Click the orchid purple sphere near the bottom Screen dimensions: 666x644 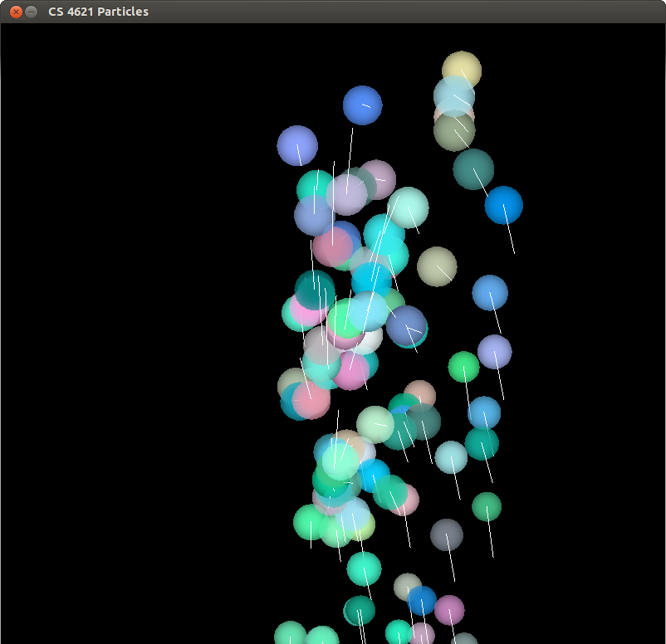tap(449, 610)
